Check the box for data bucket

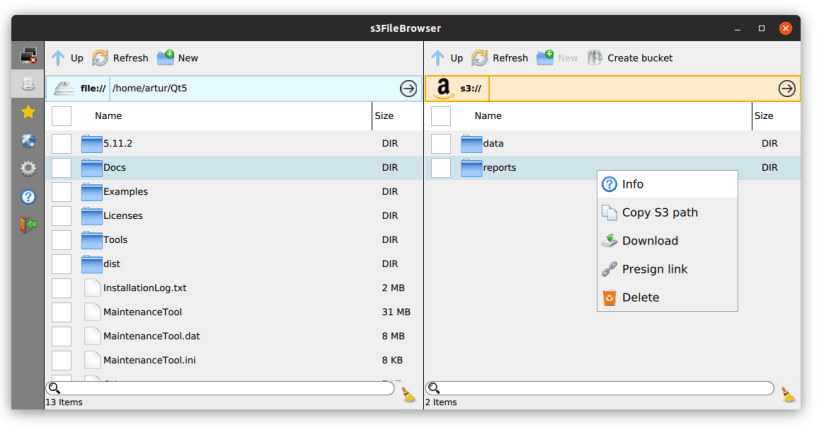tap(441, 144)
